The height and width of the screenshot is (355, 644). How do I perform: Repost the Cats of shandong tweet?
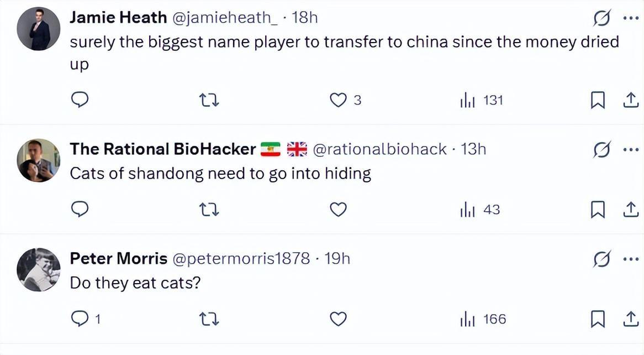click(209, 210)
